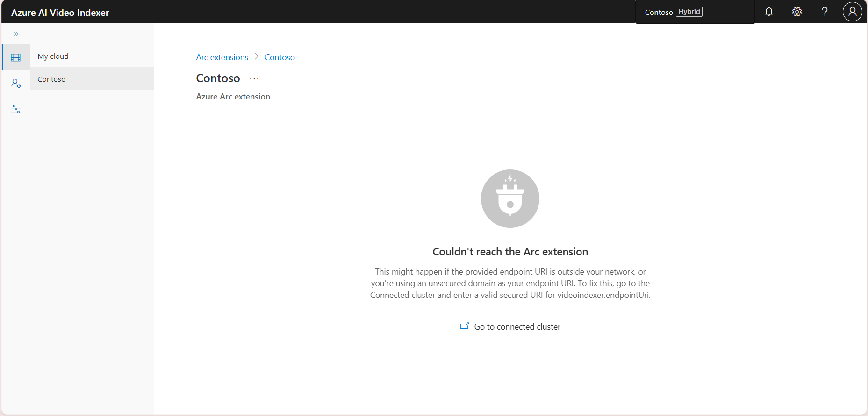Open settings gear in the header
Image resolution: width=868 pixels, height=416 pixels.
(797, 12)
